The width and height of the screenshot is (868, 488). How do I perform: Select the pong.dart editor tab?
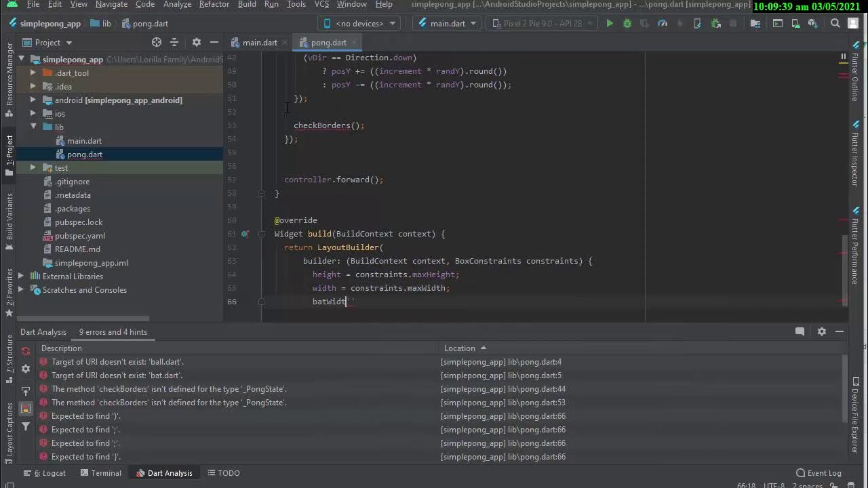pyautogui.click(x=329, y=42)
